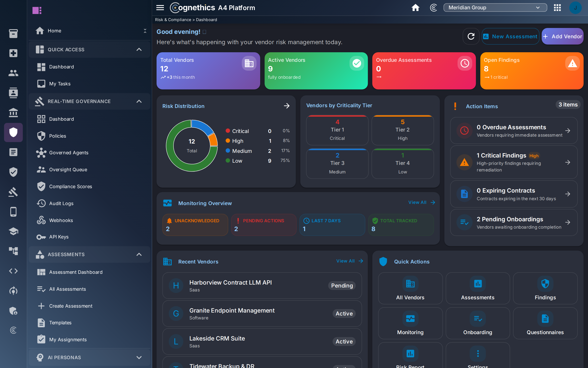Open the user avatar J
Screen dimensions: 588x368
(x=575, y=8)
